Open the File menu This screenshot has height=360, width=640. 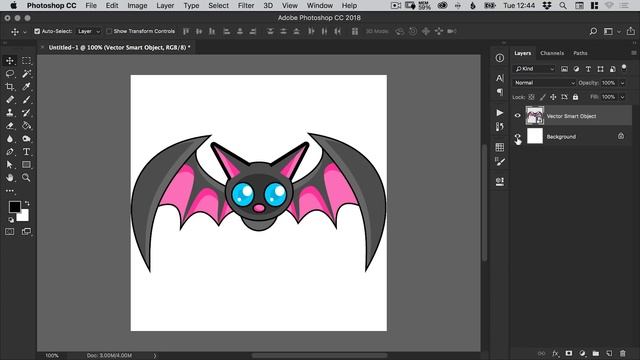[x=91, y=5]
